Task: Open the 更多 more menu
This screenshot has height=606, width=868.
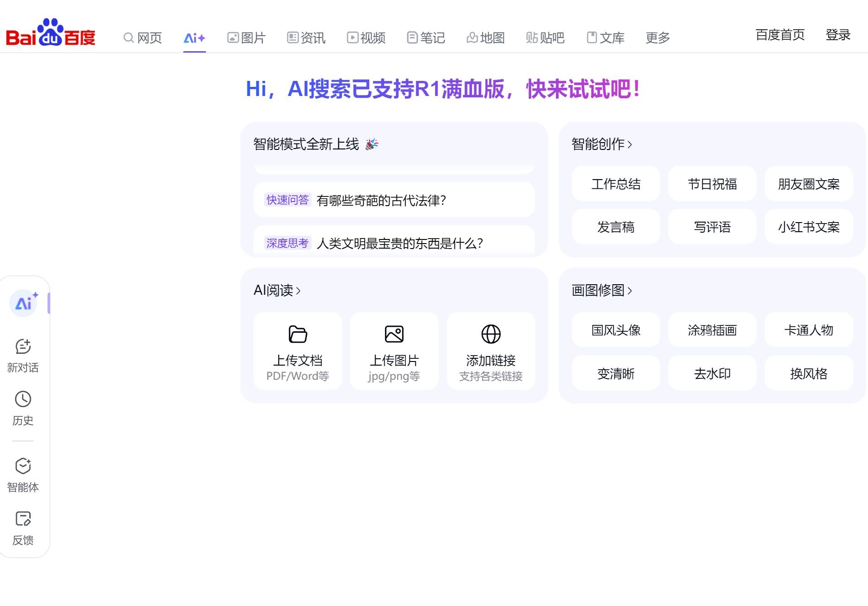Action: coord(657,38)
